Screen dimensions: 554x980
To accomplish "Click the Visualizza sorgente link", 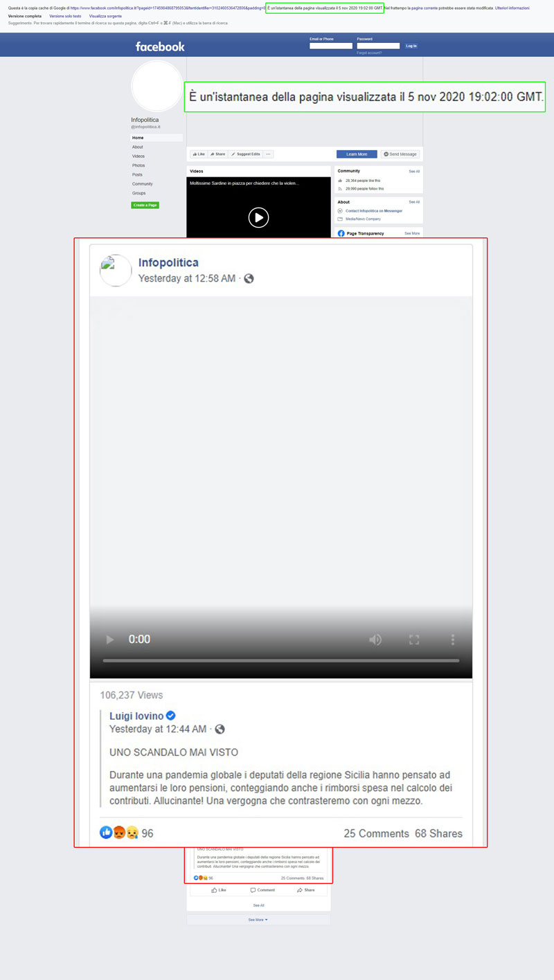I will coord(105,15).
